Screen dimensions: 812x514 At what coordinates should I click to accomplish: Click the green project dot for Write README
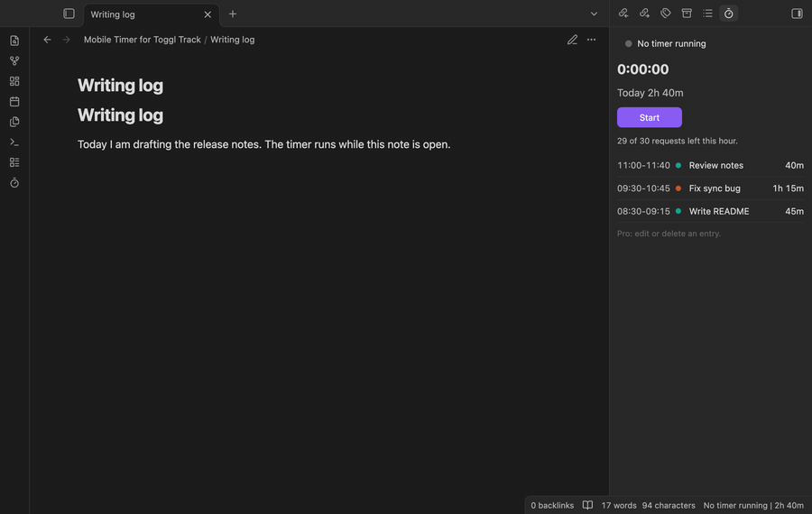pos(678,211)
